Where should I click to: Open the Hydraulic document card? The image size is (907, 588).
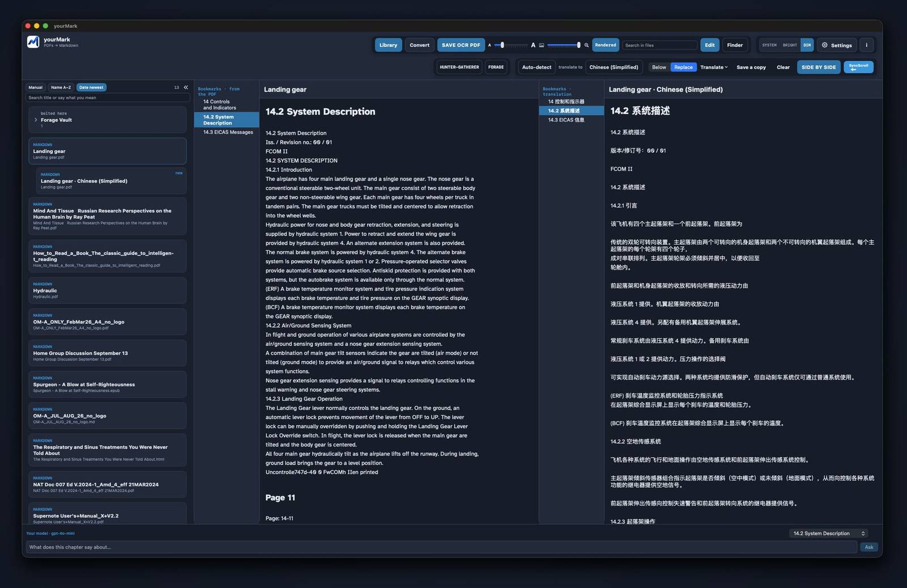[x=107, y=291]
